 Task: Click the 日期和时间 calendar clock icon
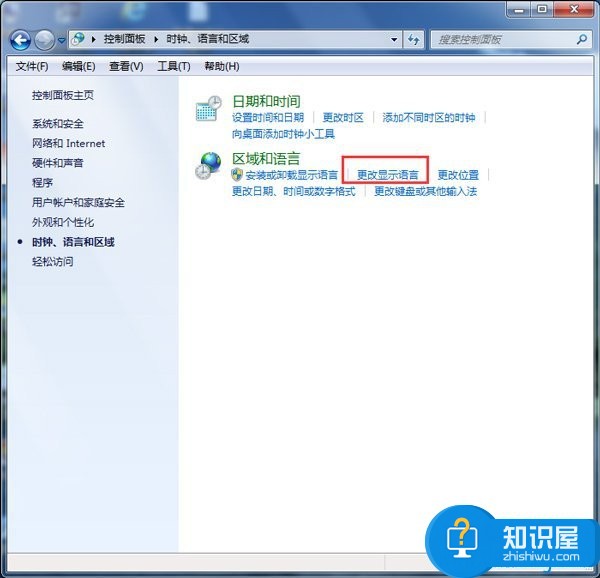pyautogui.click(x=209, y=109)
